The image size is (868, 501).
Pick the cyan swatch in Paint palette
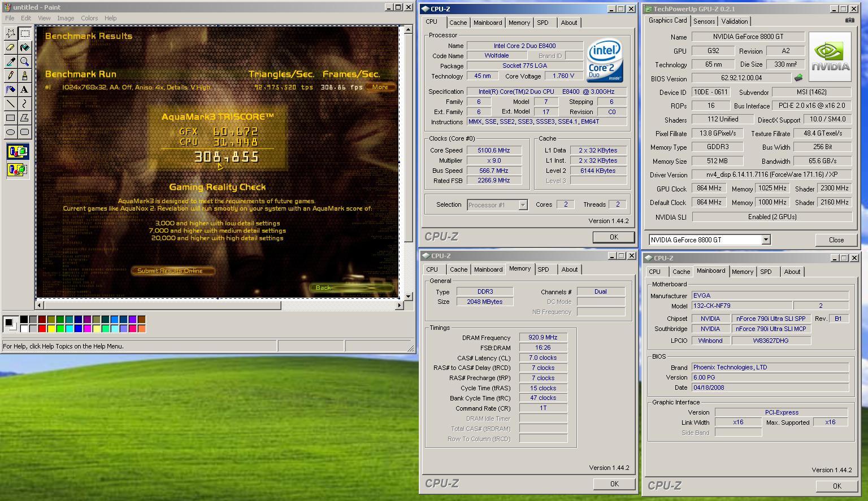click(70, 328)
